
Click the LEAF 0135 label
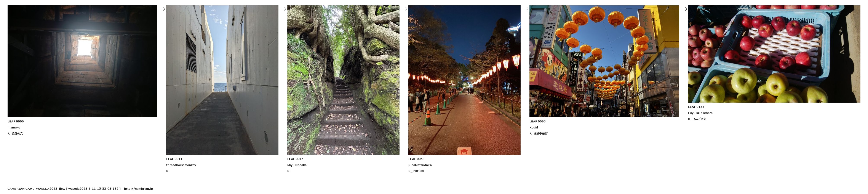pos(696,107)
